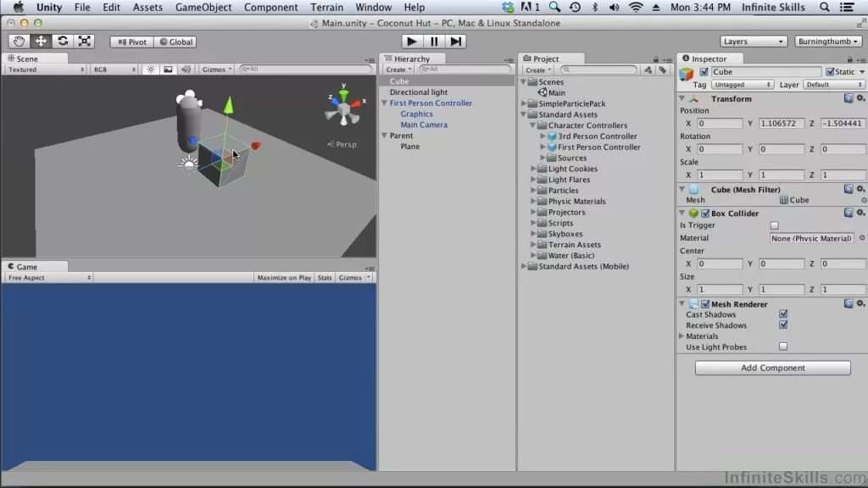Click the Pause button
This screenshot has height=488, width=868.
tap(433, 42)
